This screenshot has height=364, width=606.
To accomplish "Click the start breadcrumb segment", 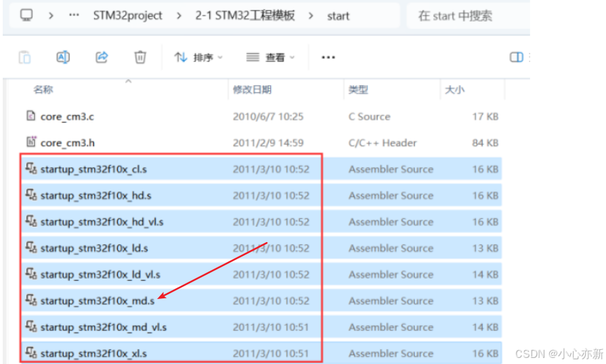I will 338,16.
